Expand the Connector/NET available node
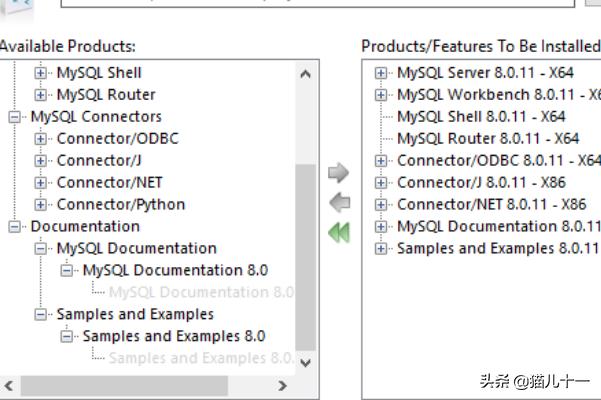 pos(41,183)
